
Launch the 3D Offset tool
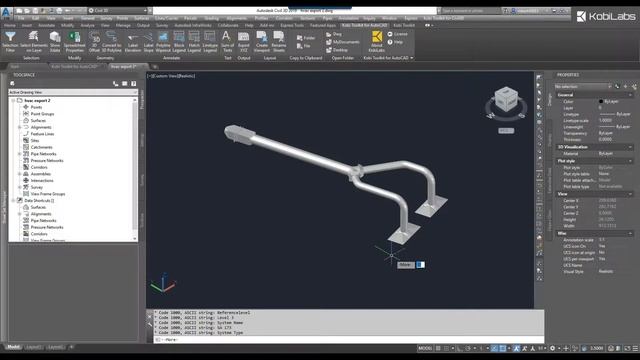(x=94, y=42)
